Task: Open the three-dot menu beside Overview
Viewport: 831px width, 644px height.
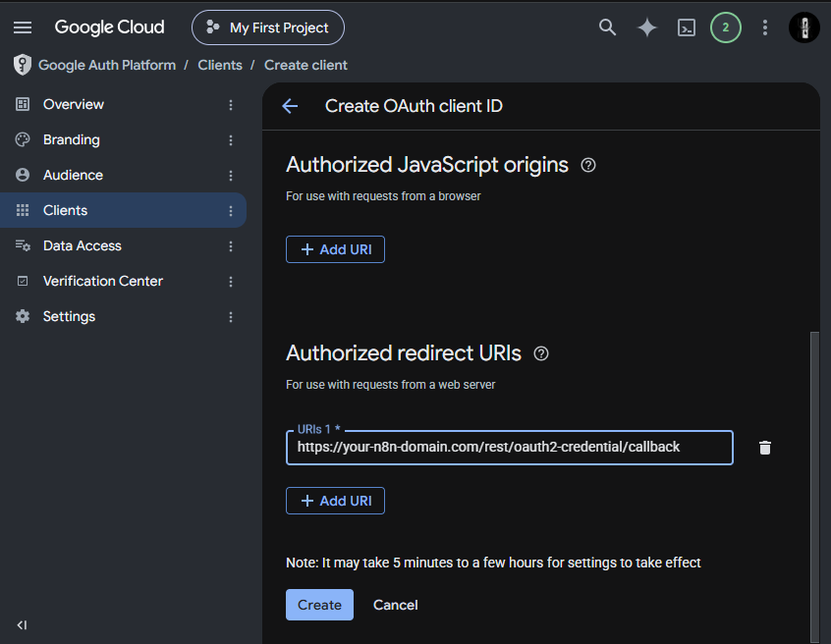Action: [x=231, y=105]
